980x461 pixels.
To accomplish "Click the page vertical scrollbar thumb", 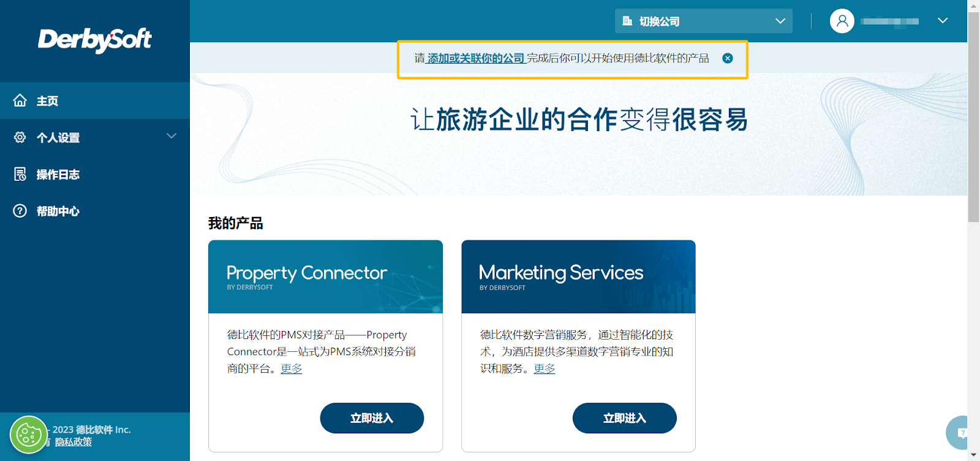I will pyautogui.click(x=973, y=116).
